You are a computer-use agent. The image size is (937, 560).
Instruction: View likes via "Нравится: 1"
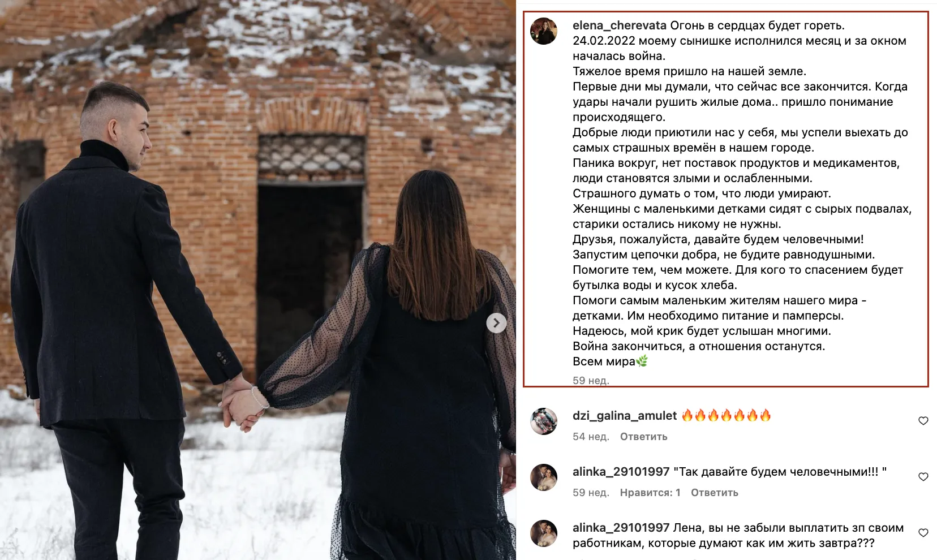[650, 493]
